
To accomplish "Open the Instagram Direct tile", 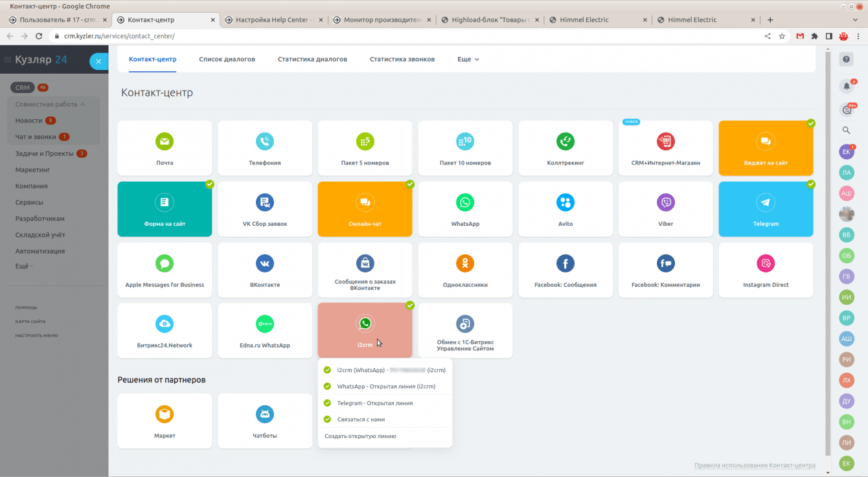I will click(x=766, y=270).
